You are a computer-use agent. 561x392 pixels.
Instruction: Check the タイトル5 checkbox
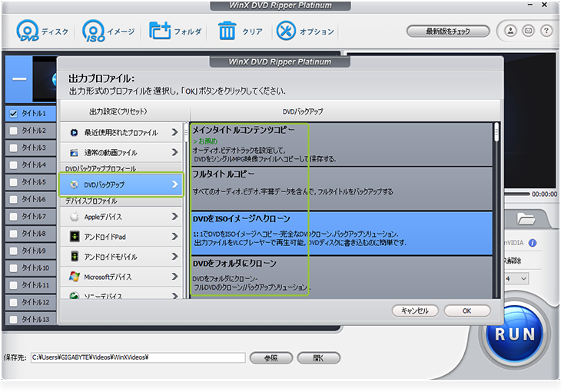pyautogui.click(x=14, y=182)
